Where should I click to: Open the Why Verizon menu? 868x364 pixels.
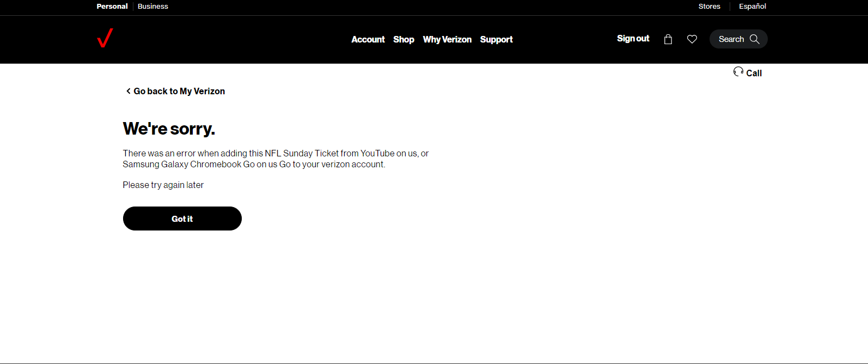coord(447,39)
